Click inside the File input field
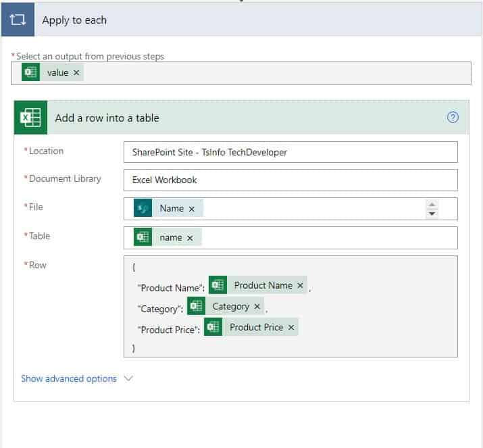This screenshot has height=448, width=483. click(x=290, y=209)
